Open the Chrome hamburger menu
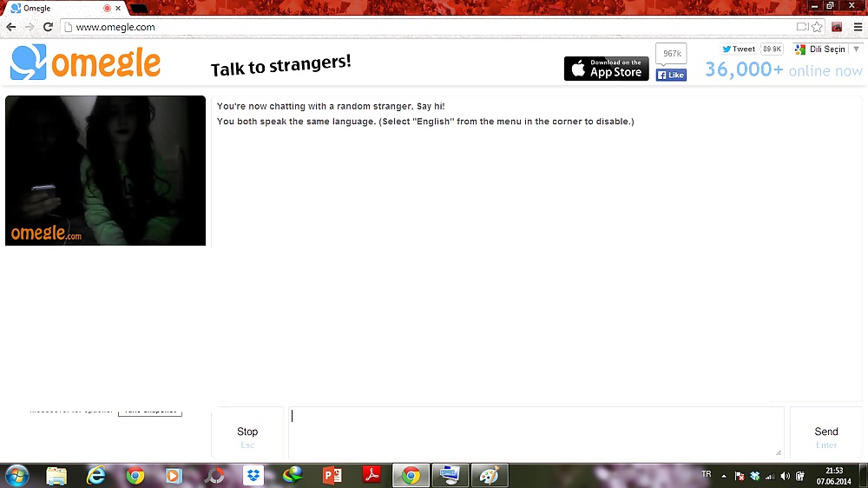 pyautogui.click(x=858, y=27)
